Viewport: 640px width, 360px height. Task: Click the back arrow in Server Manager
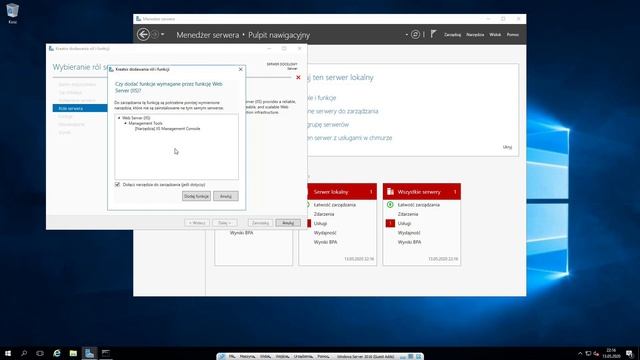(143, 35)
